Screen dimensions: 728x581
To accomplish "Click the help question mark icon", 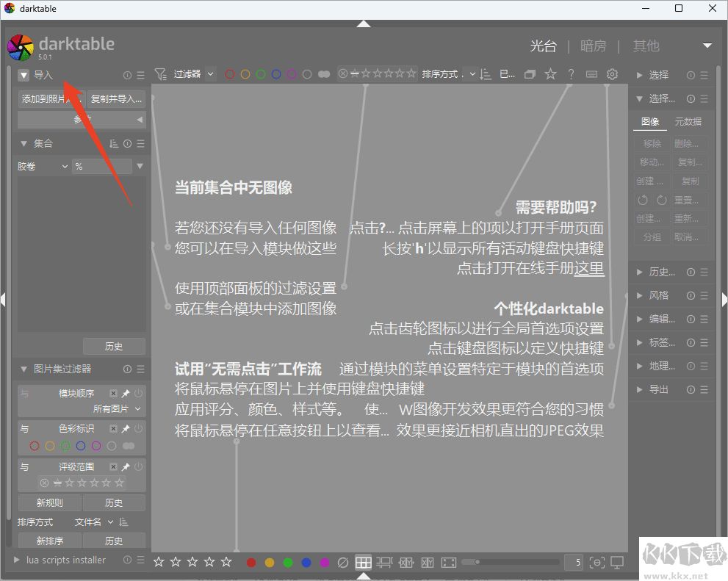I will pyautogui.click(x=571, y=74).
